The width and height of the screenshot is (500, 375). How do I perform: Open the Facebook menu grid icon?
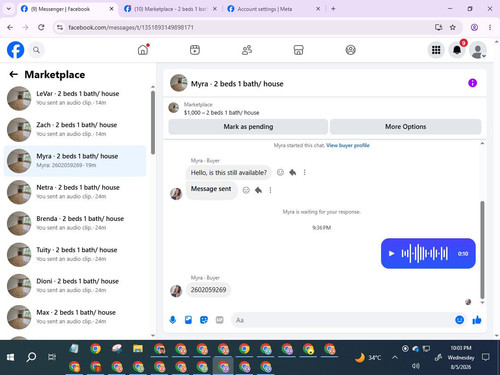pos(436,50)
